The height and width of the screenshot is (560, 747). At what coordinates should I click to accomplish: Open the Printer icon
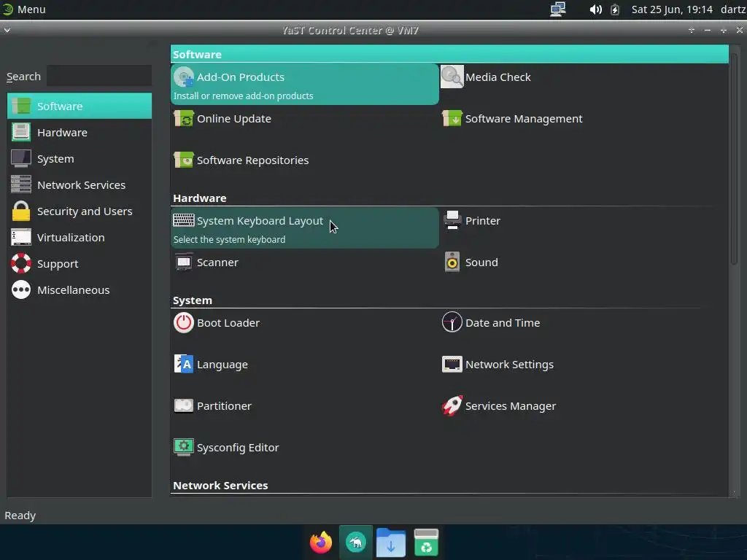pos(452,220)
